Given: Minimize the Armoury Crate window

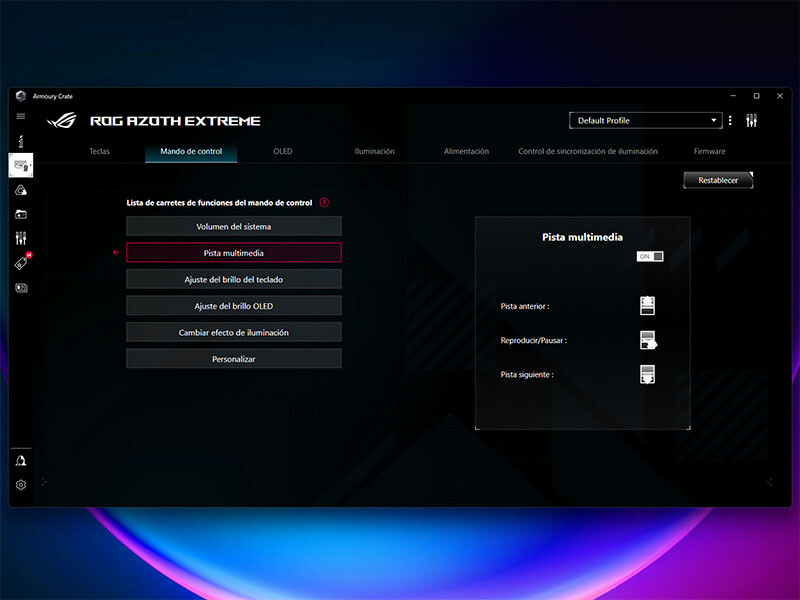Looking at the screenshot, I should [x=733, y=96].
